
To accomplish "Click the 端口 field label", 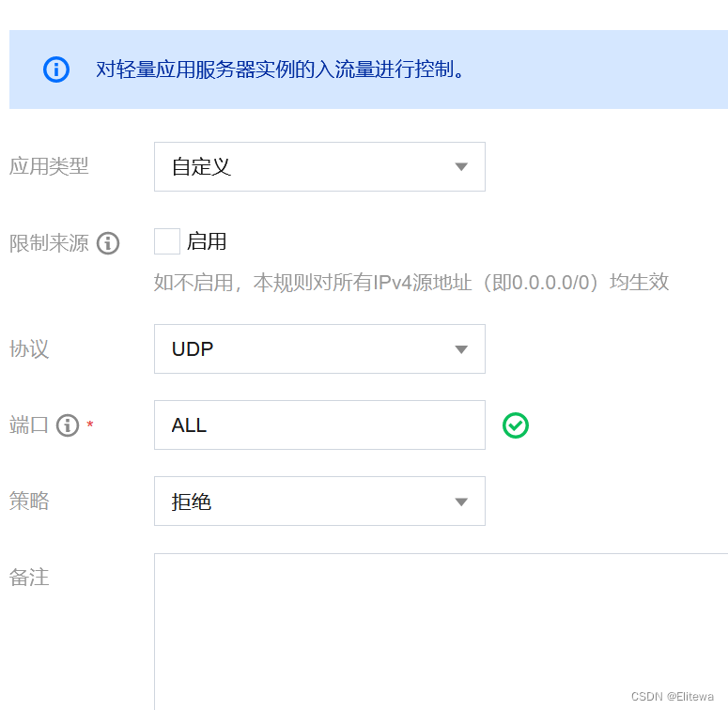I will click(x=29, y=425).
